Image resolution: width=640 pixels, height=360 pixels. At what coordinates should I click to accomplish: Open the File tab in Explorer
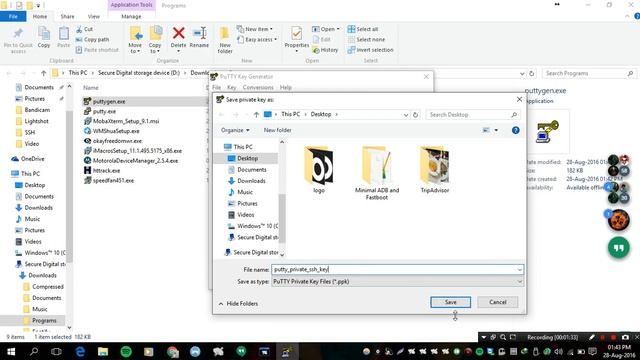[x=13, y=16]
